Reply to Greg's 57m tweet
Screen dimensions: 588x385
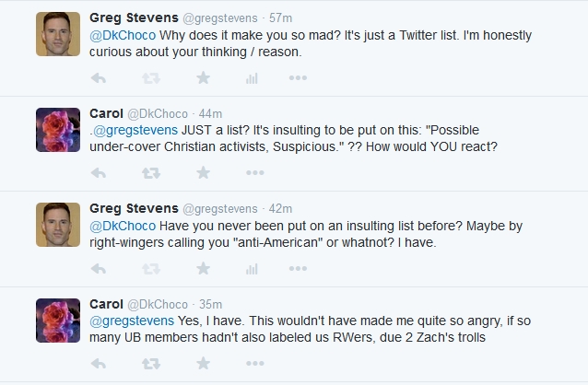coord(100,78)
